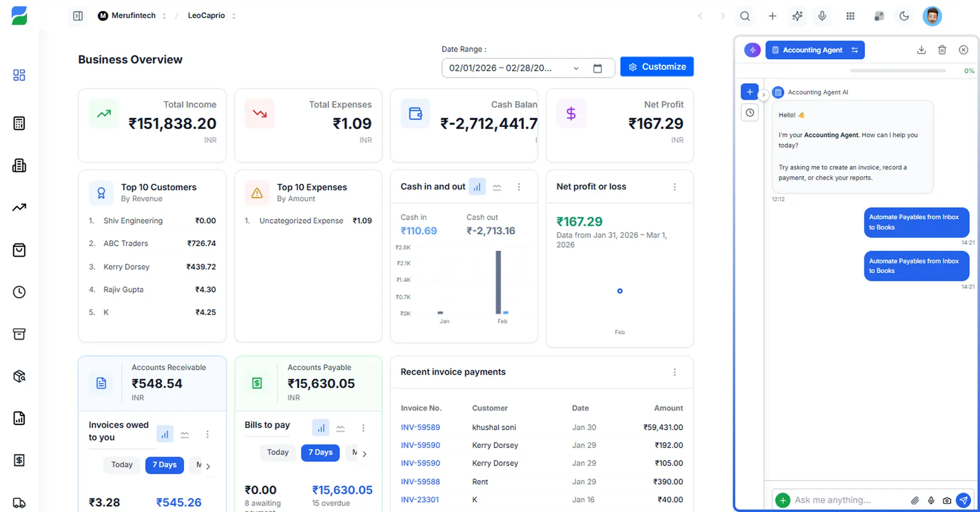Switch Bills to pay view to area chart
Image resolution: width=980 pixels, height=512 pixels.
coord(340,428)
